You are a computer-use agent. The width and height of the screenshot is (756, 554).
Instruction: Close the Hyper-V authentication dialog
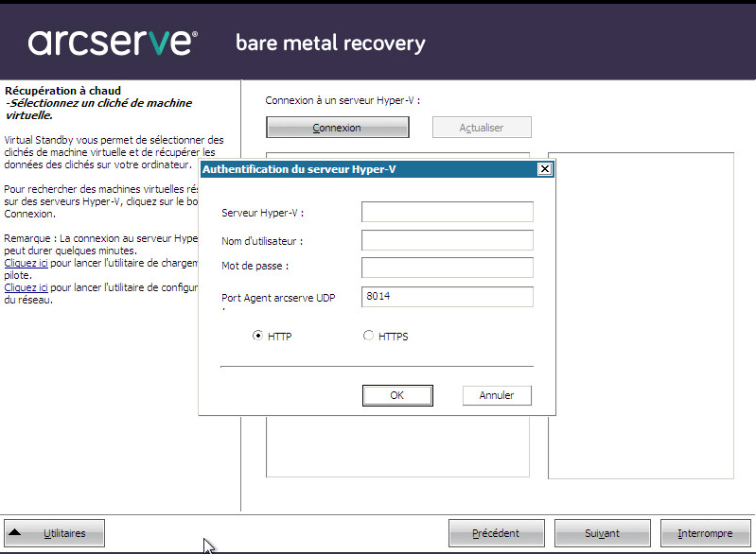(x=544, y=169)
